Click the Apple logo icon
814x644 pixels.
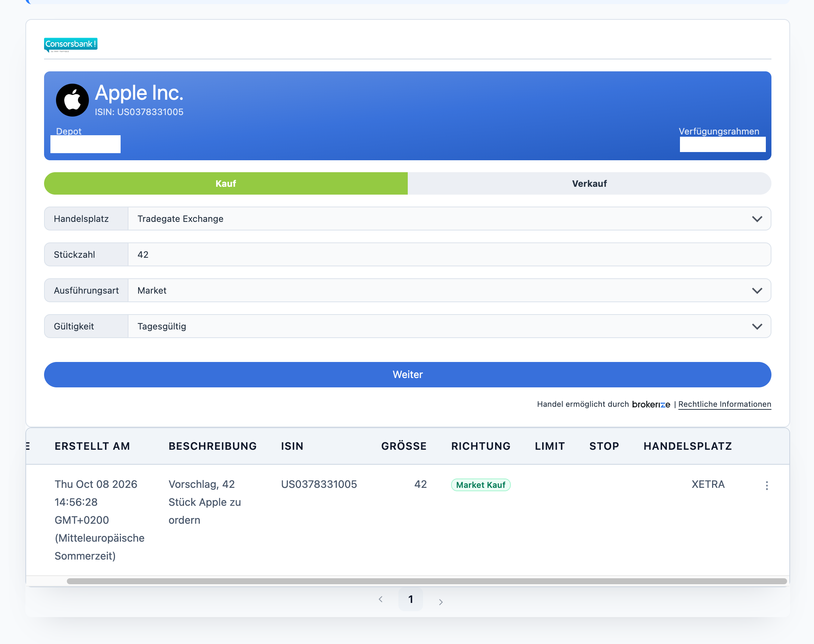(72, 100)
